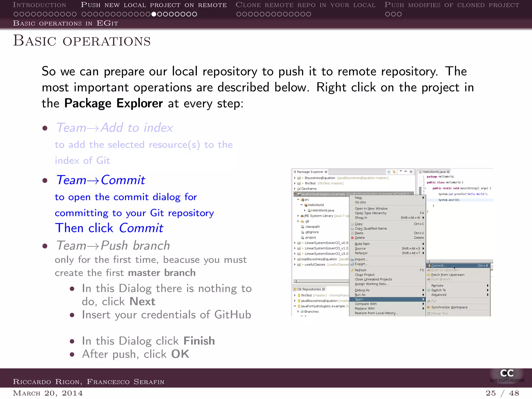Expand firsTest repository in Git Repositories
Image resolution: width=532 pixels, height=399 pixels.
pos(295,296)
